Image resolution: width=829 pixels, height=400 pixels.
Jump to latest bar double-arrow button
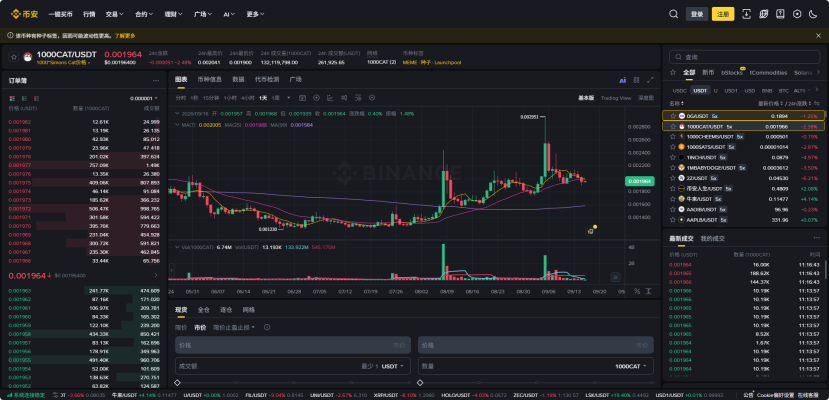point(615,277)
